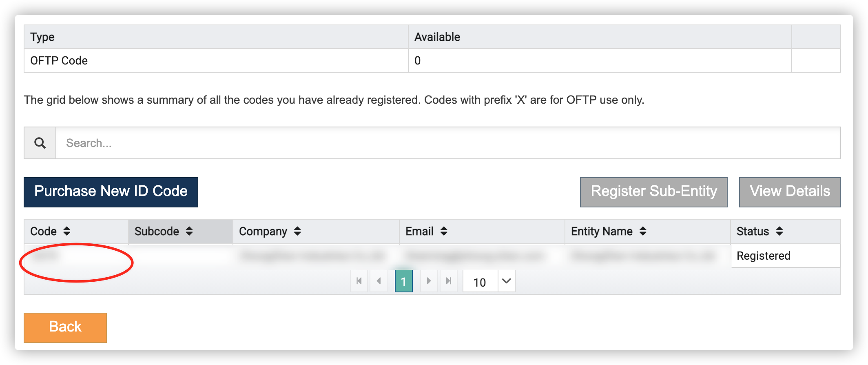Viewport: 868px width, 365px height.
Task: Go to last page of grid
Action: 448,281
